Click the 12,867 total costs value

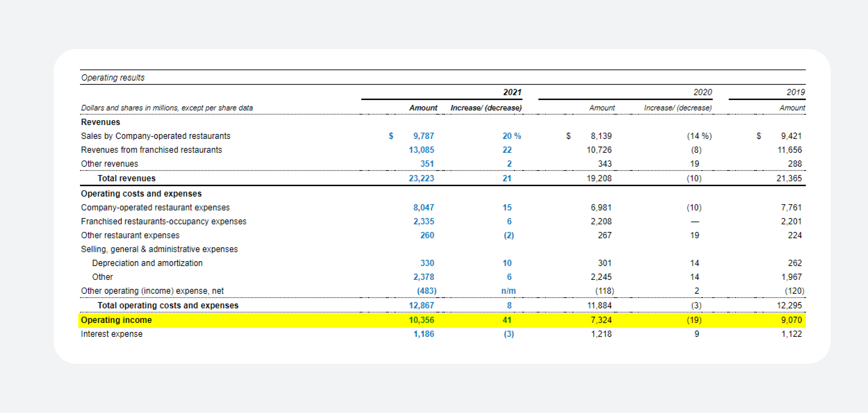pyautogui.click(x=422, y=305)
